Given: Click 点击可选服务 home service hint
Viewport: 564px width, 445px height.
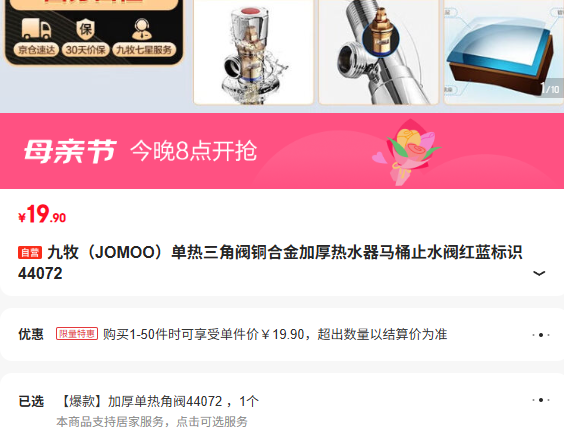Looking at the screenshot, I should pos(212,422).
